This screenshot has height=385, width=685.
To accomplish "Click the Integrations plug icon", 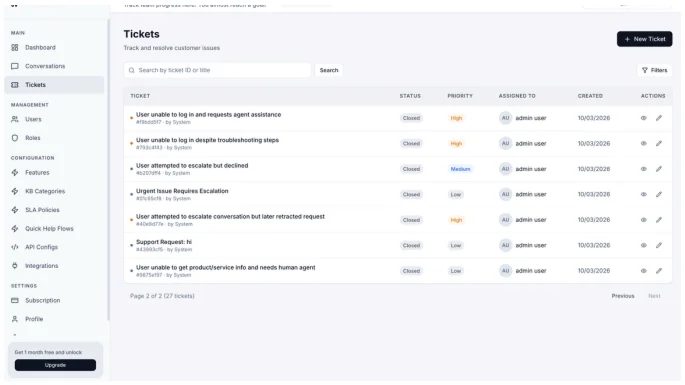I will pos(15,266).
